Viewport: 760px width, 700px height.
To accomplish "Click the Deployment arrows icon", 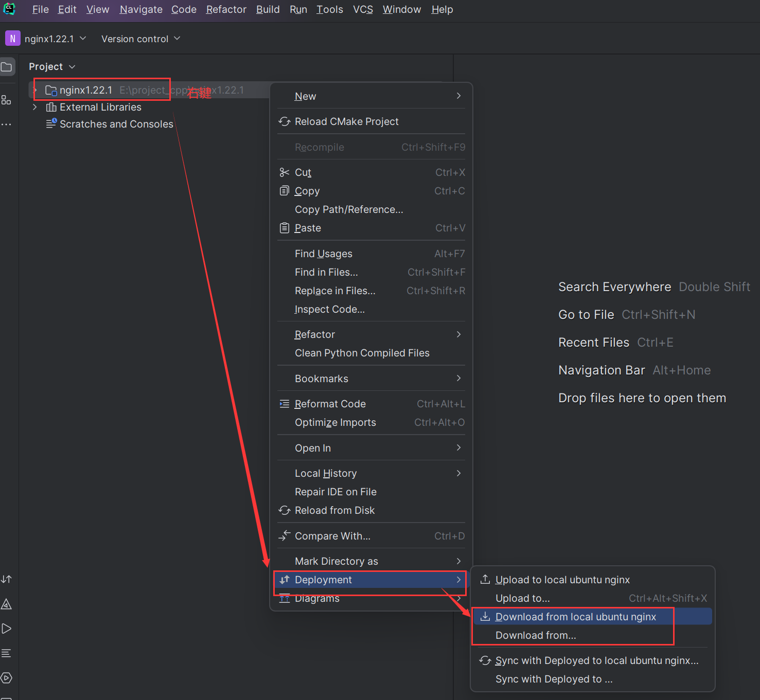I will (x=285, y=580).
